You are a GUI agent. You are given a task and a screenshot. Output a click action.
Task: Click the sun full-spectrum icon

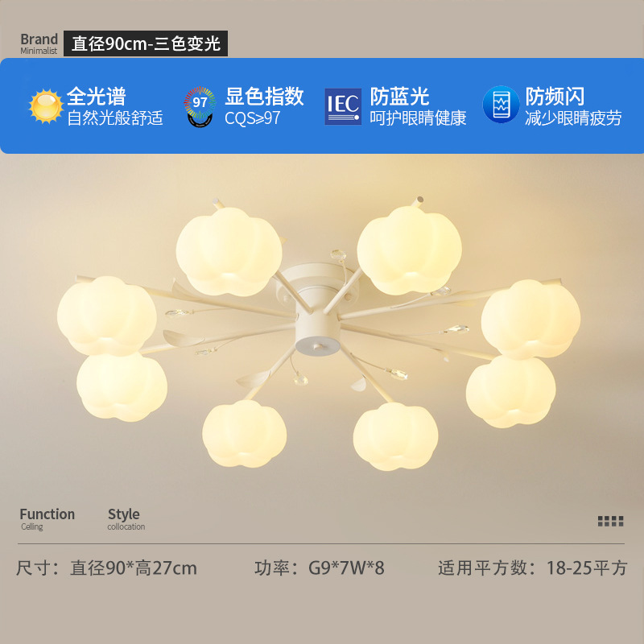point(46,106)
